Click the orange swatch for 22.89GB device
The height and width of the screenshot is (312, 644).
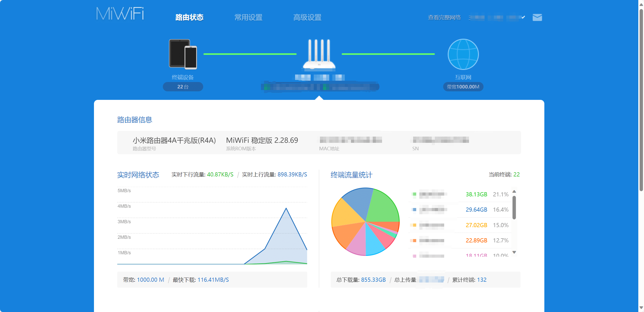coord(414,240)
